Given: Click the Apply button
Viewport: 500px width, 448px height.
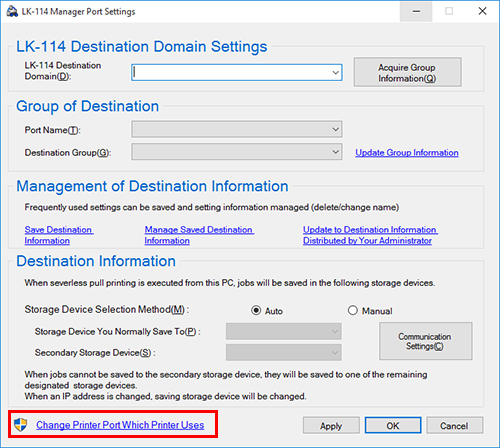Looking at the screenshot, I should [331, 425].
